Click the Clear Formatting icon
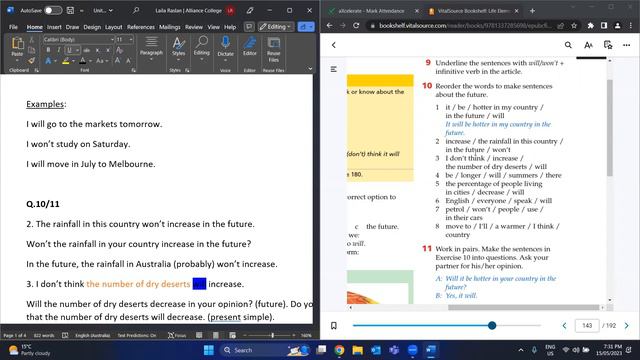The image size is (640, 360). [x=120, y=50]
